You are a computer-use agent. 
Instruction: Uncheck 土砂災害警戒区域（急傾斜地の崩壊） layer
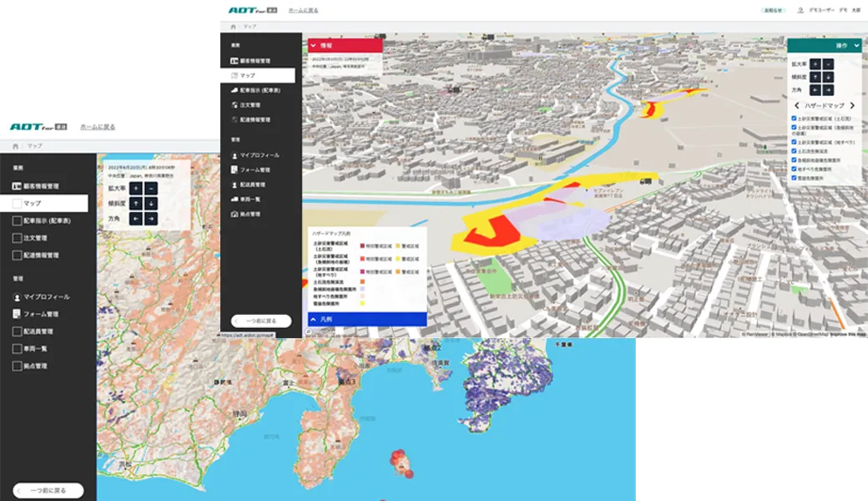point(794,128)
